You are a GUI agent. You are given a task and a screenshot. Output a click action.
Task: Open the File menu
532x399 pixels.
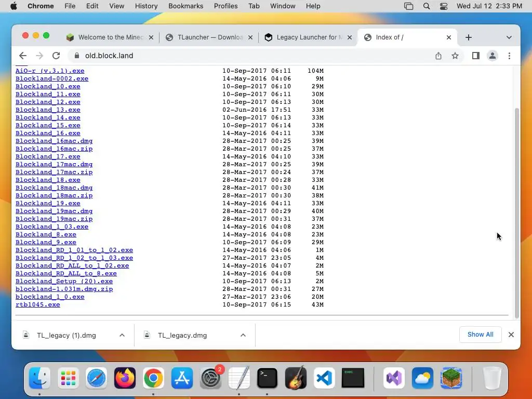(70, 6)
